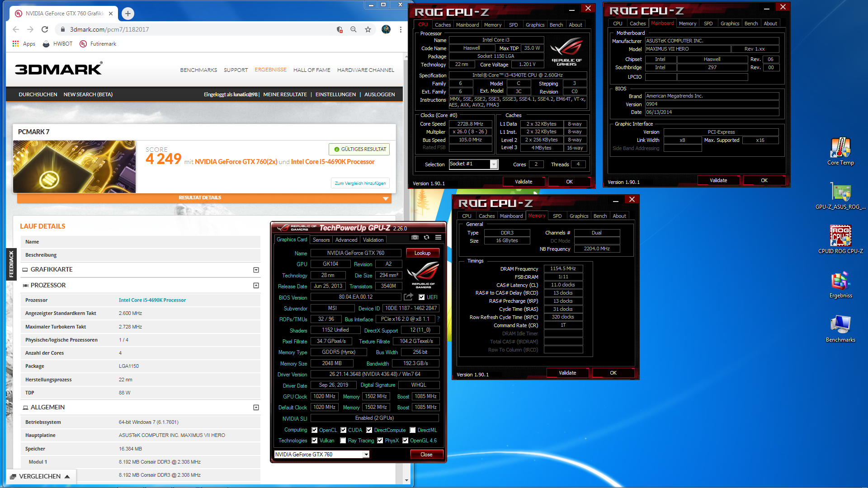The height and width of the screenshot is (488, 868).
Task: Collapse the GRAFIKKARTE section
Action: [256, 270]
